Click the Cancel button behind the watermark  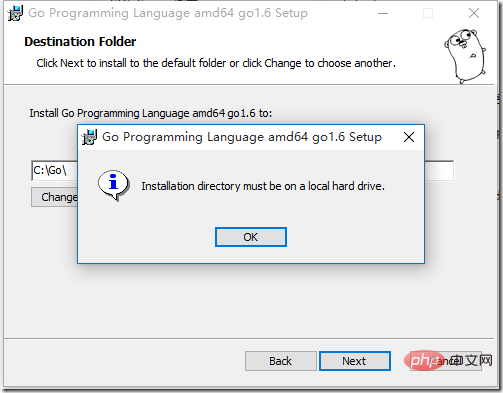[x=446, y=361]
